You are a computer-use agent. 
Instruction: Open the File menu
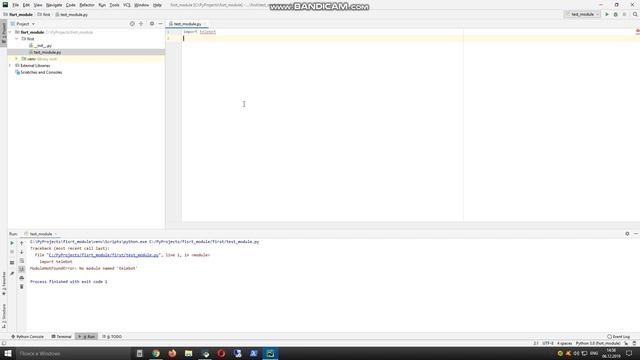click(16, 5)
